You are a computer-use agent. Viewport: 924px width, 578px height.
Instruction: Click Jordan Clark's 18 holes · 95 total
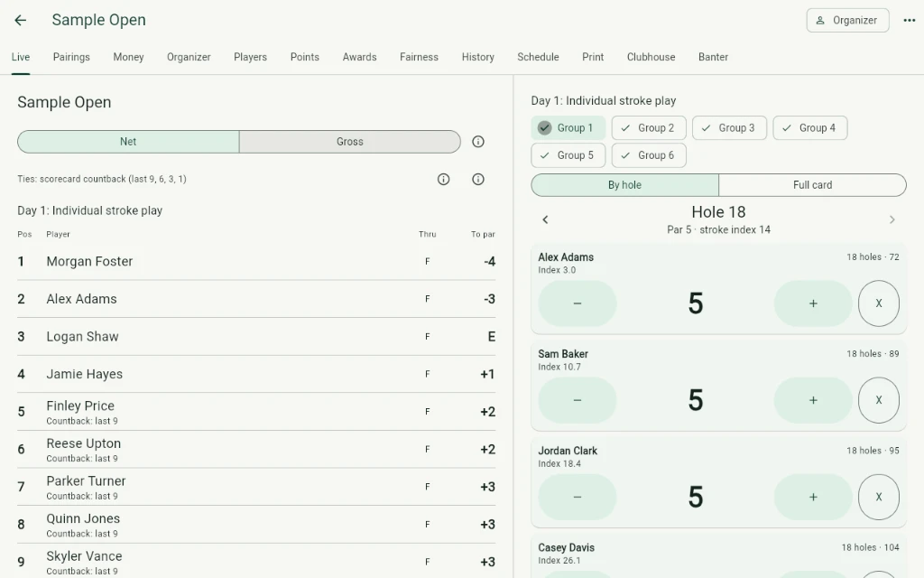873,451
